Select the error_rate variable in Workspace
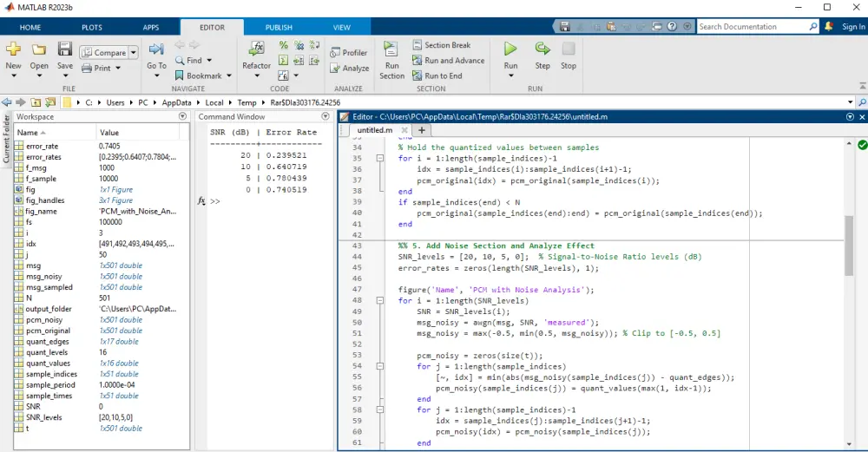868x452 pixels. (x=100, y=146)
